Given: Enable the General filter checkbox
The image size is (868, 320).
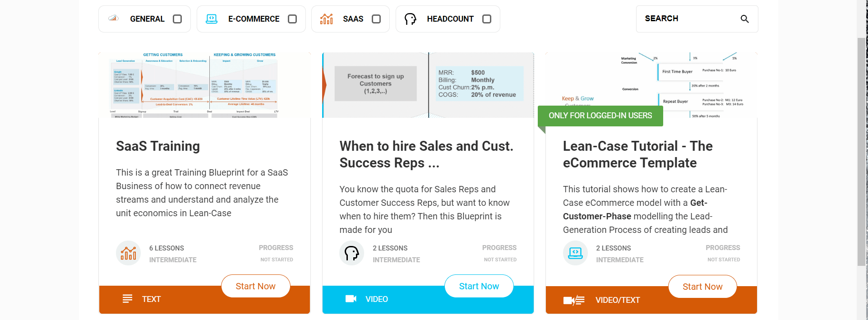Looking at the screenshot, I should pos(177,19).
